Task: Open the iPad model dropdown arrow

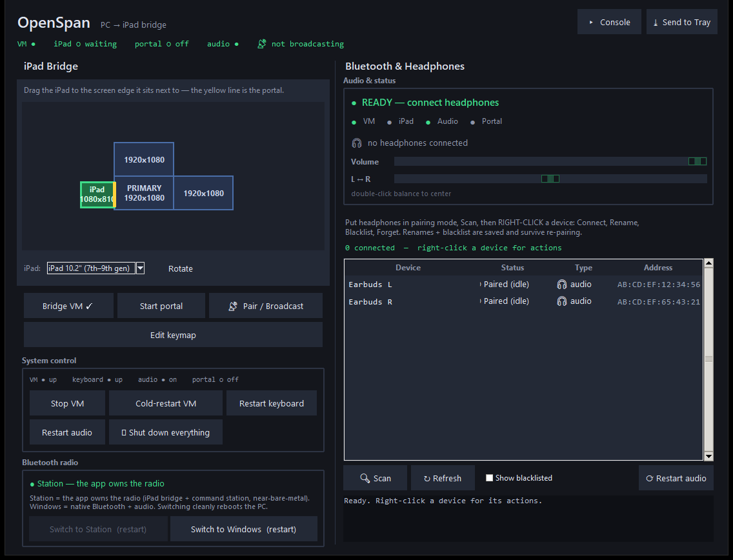Action: pos(140,268)
